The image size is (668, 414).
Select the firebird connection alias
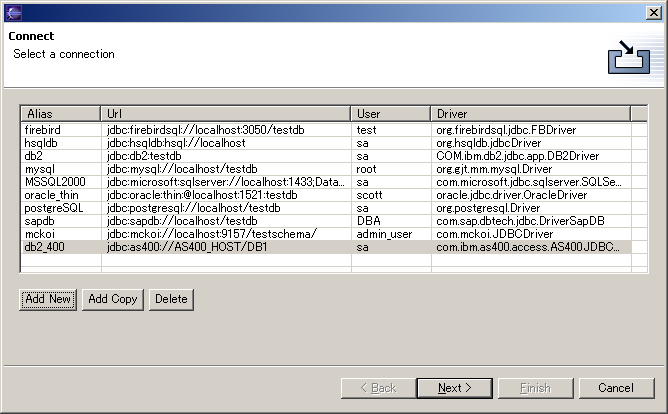coord(43,130)
